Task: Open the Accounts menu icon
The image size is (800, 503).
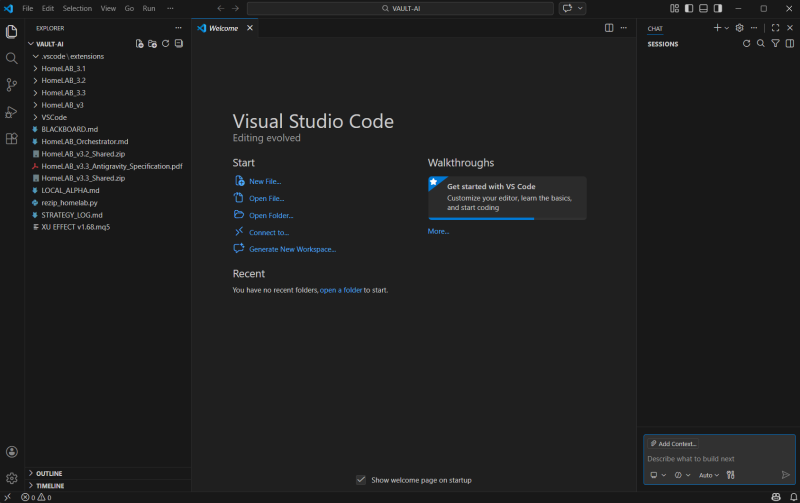Action: (11, 452)
